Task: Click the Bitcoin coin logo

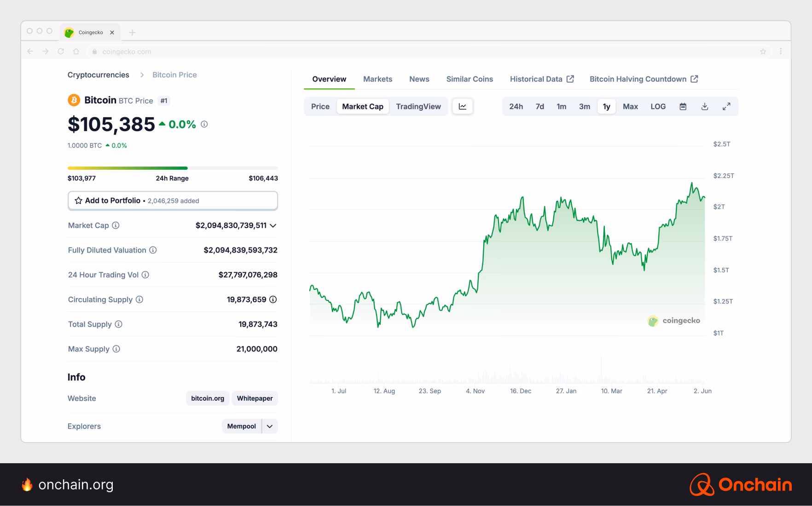Action: tap(74, 100)
